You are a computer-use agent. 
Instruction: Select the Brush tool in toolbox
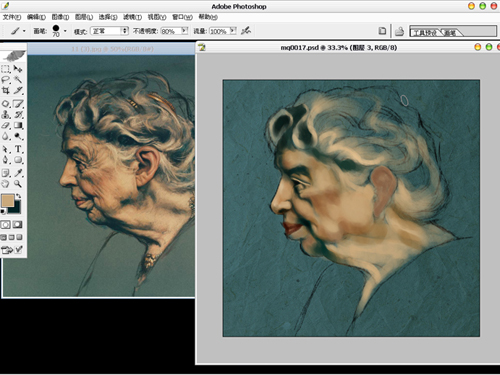coord(18,104)
